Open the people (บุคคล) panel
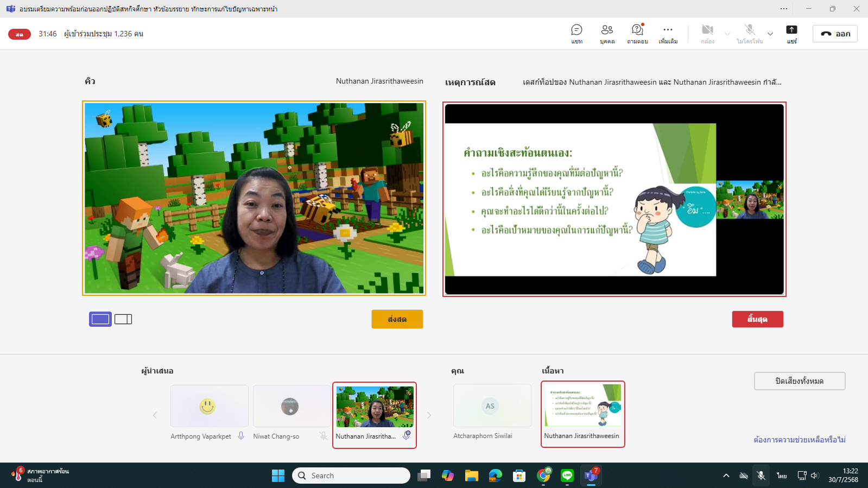Image resolution: width=868 pixels, height=488 pixels. (x=607, y=34)
